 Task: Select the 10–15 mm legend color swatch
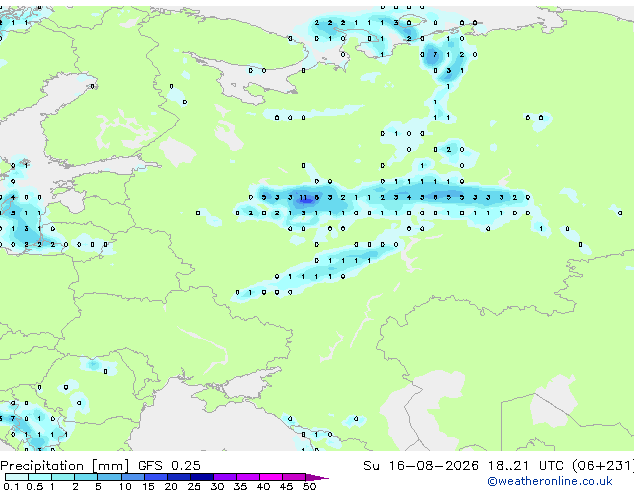(x=132, y=477)
